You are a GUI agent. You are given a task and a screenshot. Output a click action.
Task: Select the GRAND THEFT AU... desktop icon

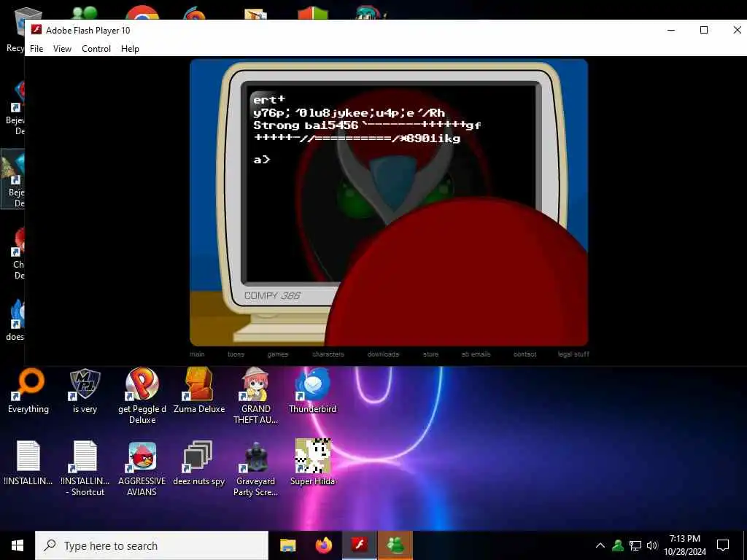click(x=256, y=395)
